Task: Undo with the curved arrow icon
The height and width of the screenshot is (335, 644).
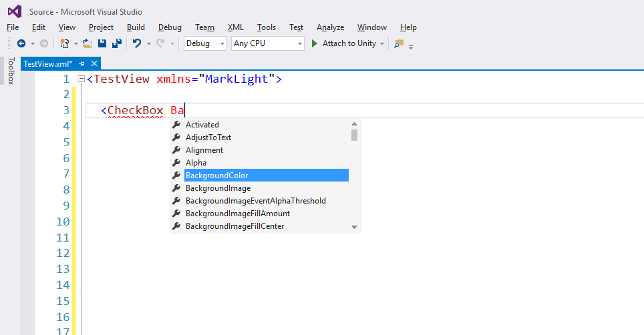Action: click(137, 43)
